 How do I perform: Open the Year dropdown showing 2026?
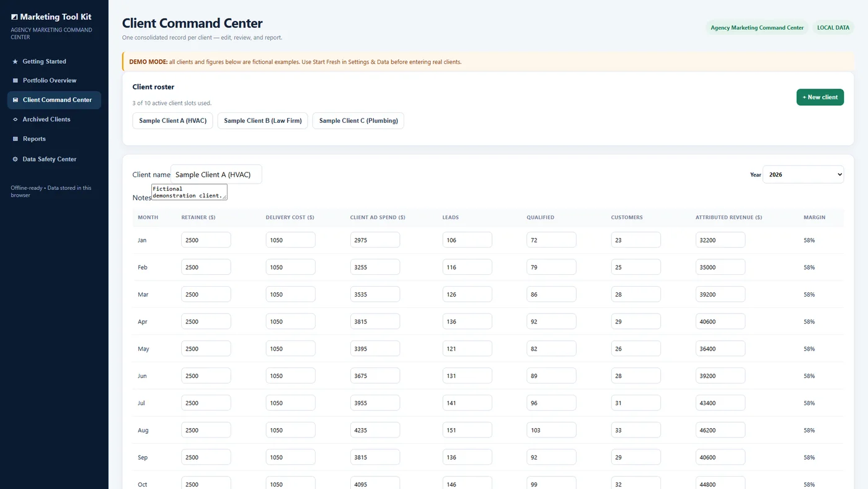803,174
